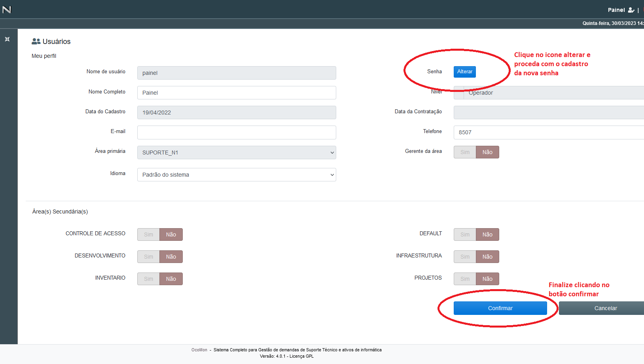This screenshot has height=364, width=644.
Task: Open the Área primária dropdown
Action: tap(237, 152)
